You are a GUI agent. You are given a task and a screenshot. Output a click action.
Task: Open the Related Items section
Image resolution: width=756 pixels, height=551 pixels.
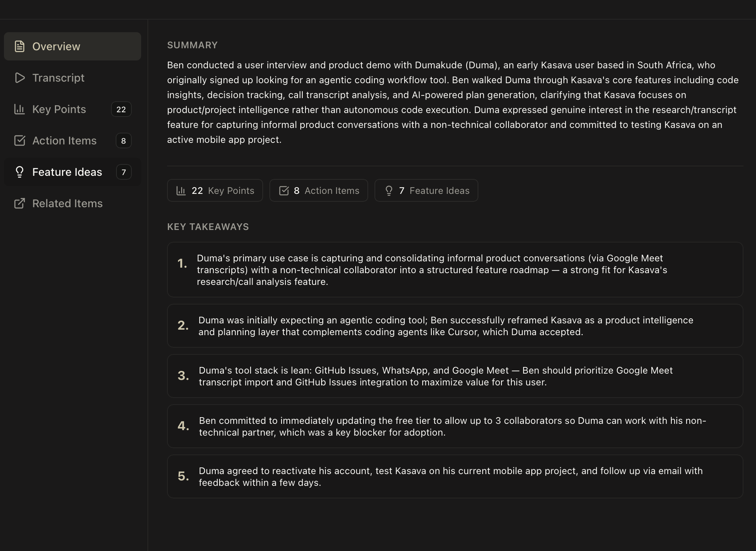[67, 203]
